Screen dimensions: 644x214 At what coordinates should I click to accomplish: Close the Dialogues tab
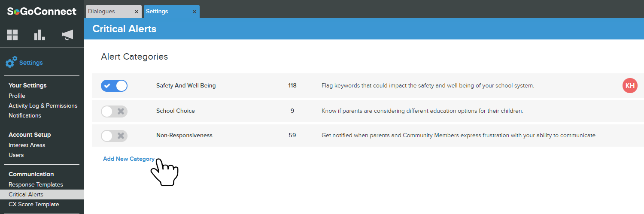[137, 12]
